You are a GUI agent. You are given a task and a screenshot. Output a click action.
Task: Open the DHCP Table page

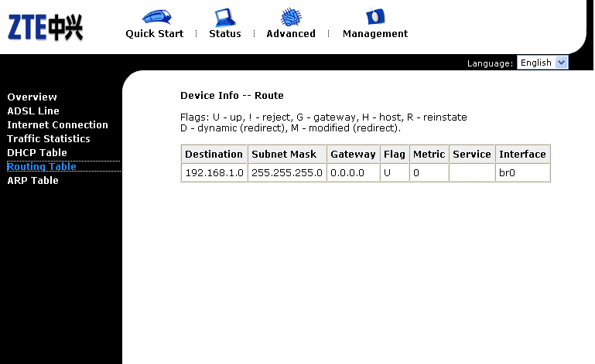(x=37, y=153)
